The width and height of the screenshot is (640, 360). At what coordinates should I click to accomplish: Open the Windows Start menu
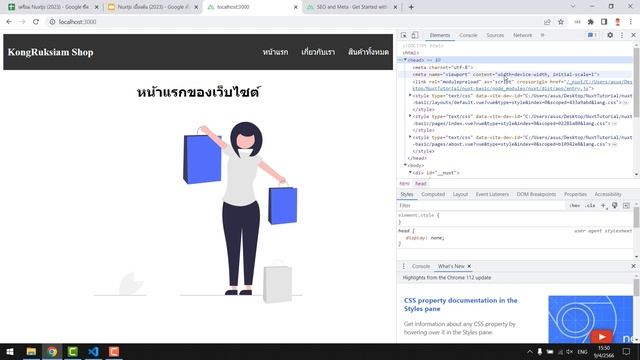[10, 351]
